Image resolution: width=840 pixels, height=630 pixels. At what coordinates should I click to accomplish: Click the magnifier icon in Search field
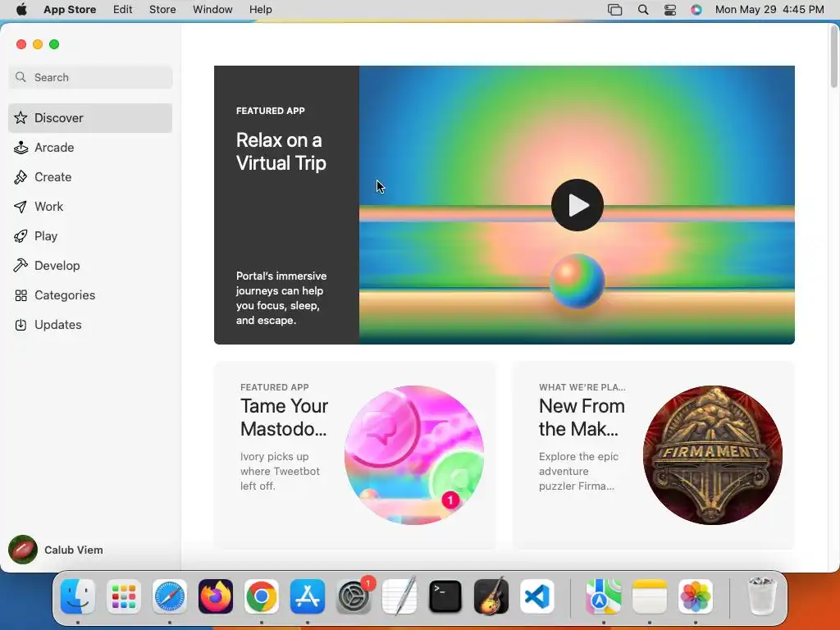click(21, 77)
